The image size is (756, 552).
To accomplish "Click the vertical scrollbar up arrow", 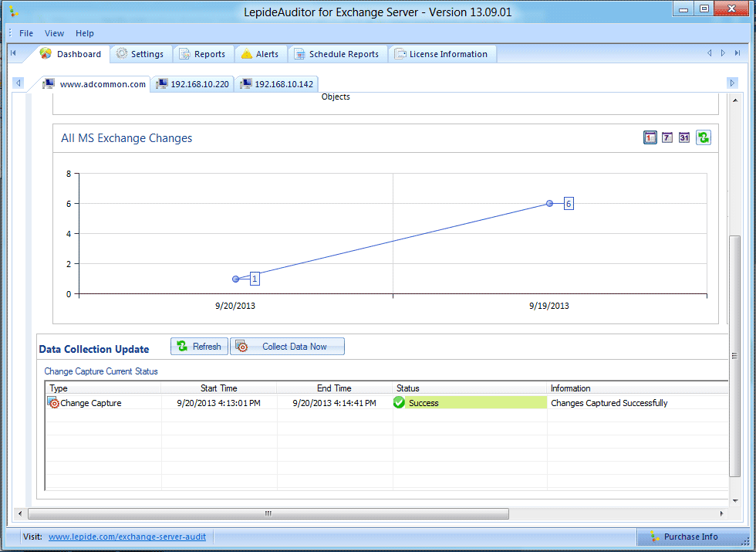I will click(x=735, y=100).
